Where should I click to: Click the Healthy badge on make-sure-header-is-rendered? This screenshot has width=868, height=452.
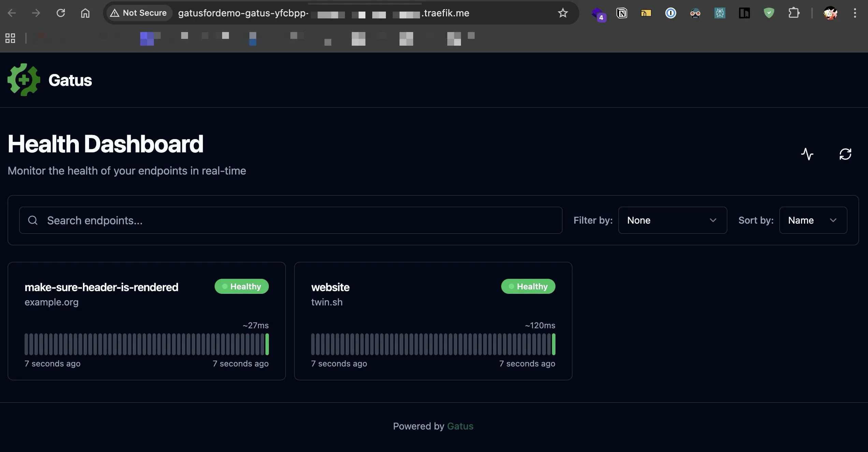242,286
